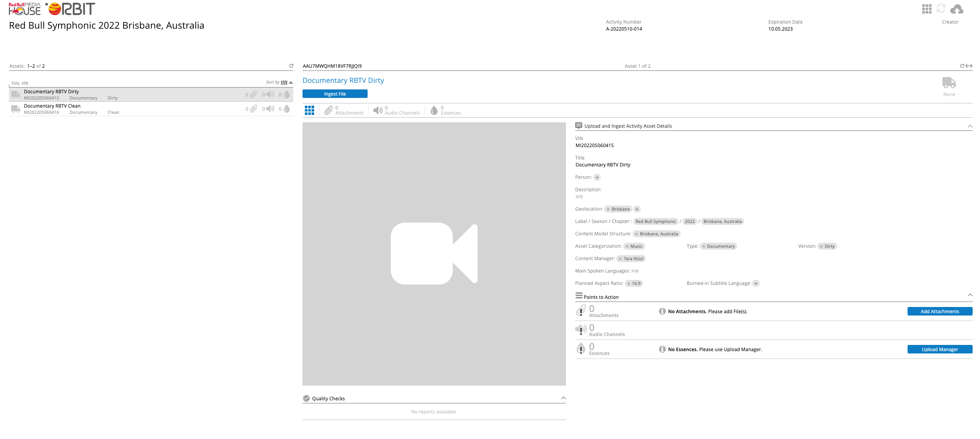Collapse Upload and Ingest Activity Asset Details
The image size is (980, 439).
[x=970, y=126]
